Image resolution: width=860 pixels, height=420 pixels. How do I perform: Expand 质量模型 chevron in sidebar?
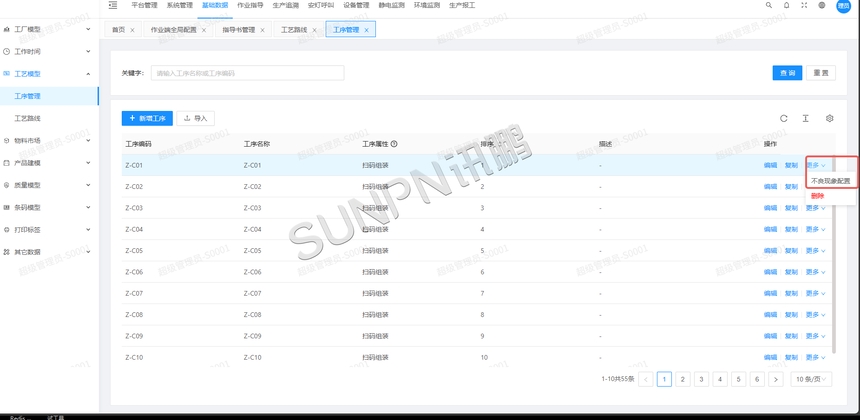coord(88,185)
